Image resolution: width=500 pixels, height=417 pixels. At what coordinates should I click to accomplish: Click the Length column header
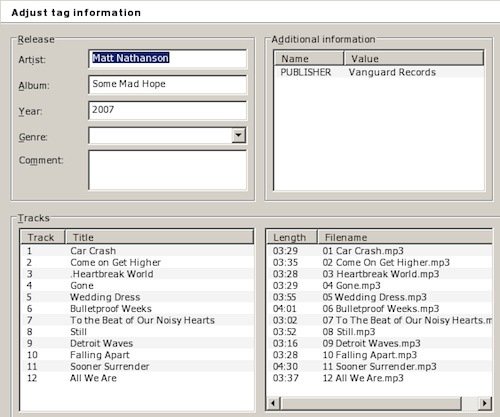point(292,237)
